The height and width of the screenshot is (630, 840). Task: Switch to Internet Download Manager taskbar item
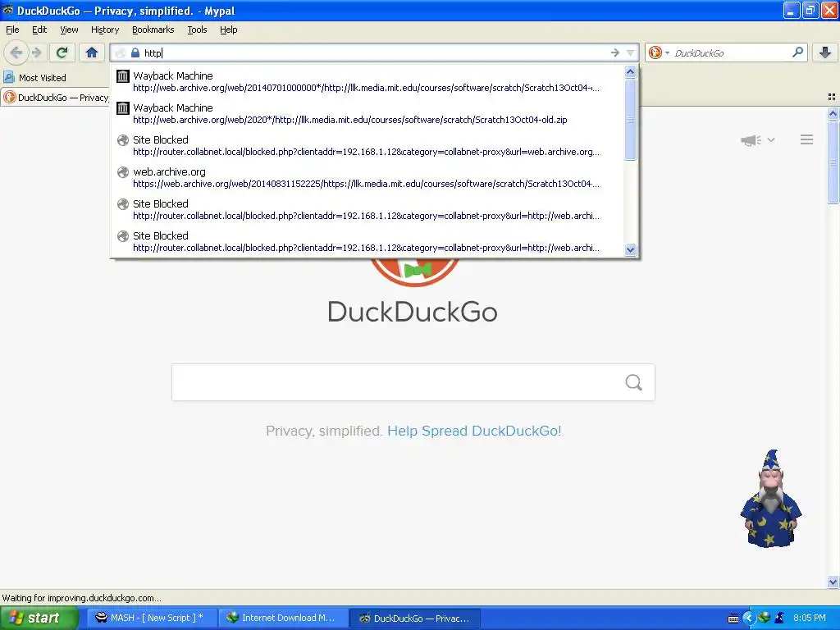pyautogui.click(x=283, y=619)
